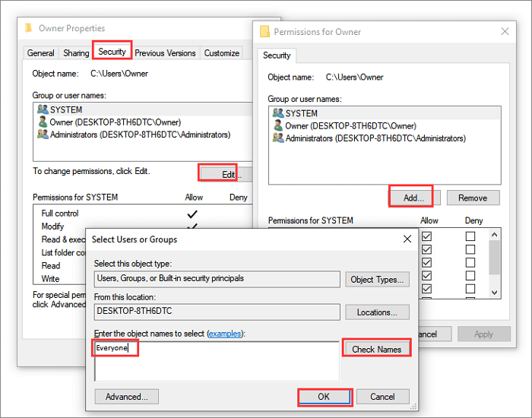Switch to the Sharing tab
The height and width of the screenshot is (418, 532).
click(76, 53)
